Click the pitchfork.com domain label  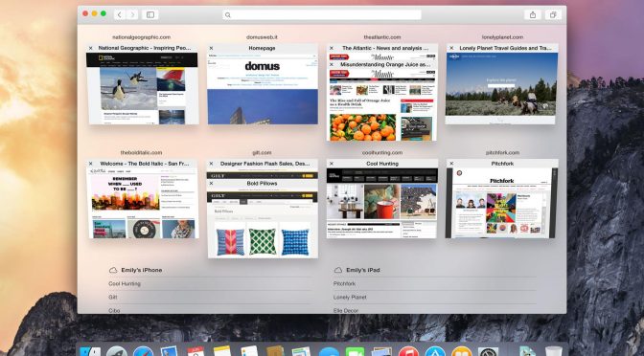pos(502,152)
